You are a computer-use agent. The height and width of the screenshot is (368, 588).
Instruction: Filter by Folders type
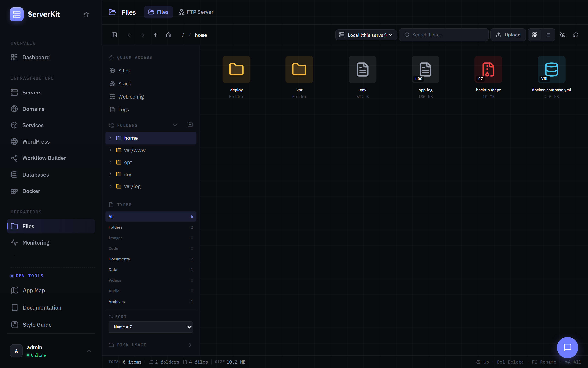point(151,227)
